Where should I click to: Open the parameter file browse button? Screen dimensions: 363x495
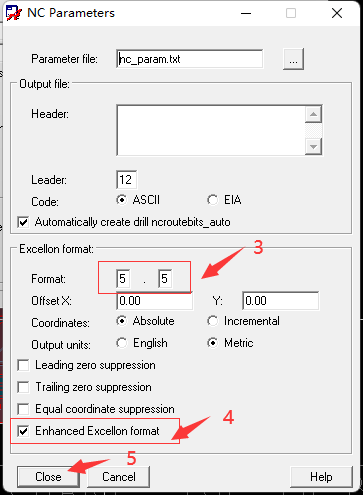pos(293,59)
